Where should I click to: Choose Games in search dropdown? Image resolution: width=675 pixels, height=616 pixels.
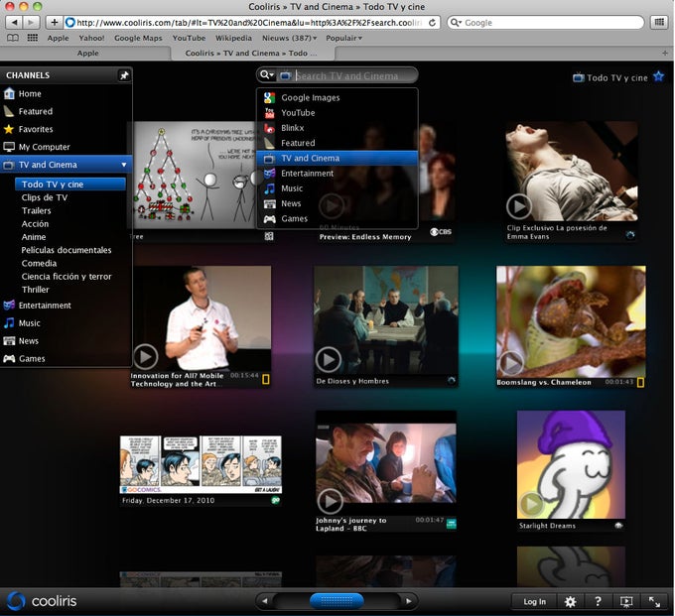[x=337, y=218]
